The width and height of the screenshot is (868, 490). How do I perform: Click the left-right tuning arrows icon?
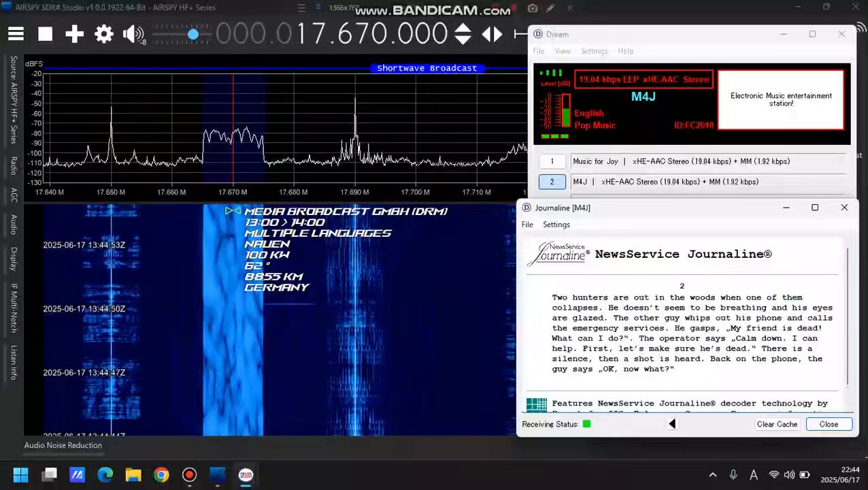(493, 34)
